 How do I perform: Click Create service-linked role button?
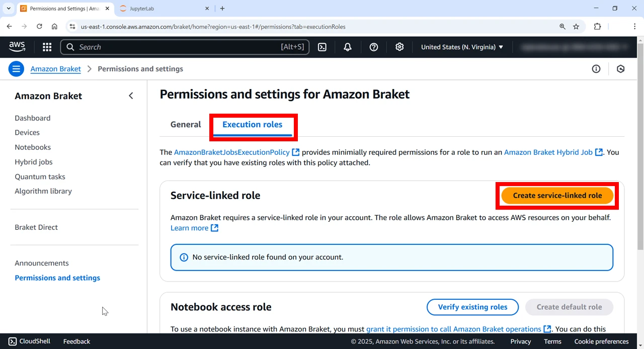click(557, 196)
